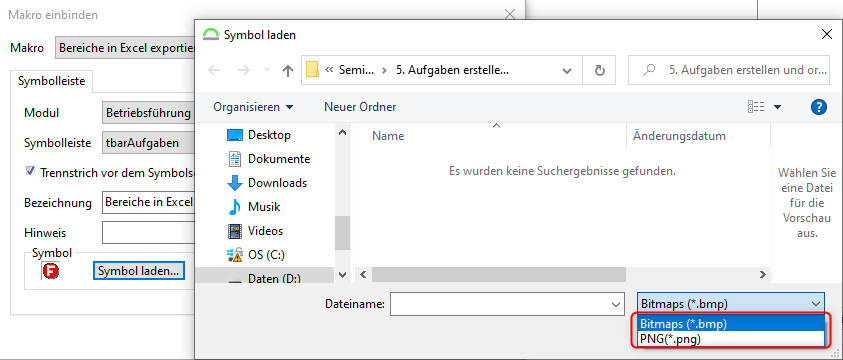Click the Bezeichnung text field
Viewport: 843px width, 360px height.
[x=148, y=203]
